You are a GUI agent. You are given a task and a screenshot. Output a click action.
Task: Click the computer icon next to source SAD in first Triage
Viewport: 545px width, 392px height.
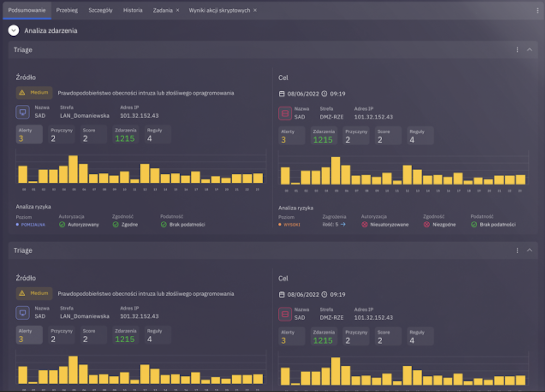click(x=23, y=112)
